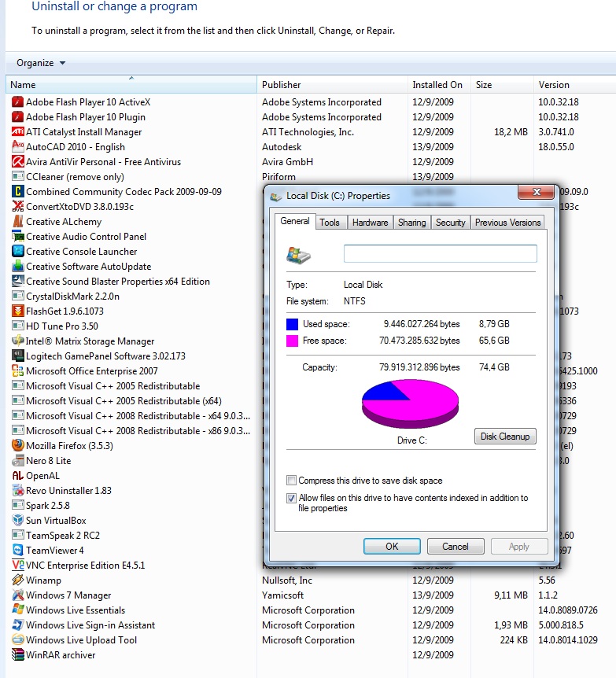Screen dimensions: 616x678
Task: Select the Mozilla Firefox icon
Action: [x=18, y=445]
